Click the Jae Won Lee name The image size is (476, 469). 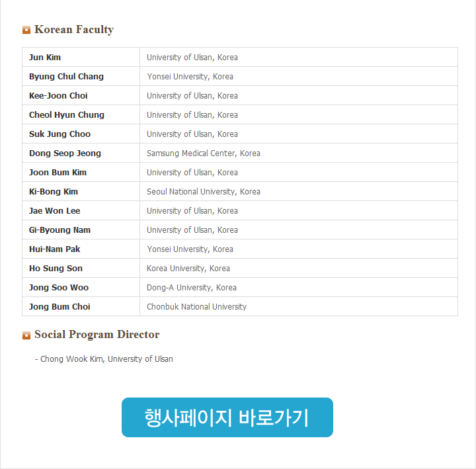55,210
